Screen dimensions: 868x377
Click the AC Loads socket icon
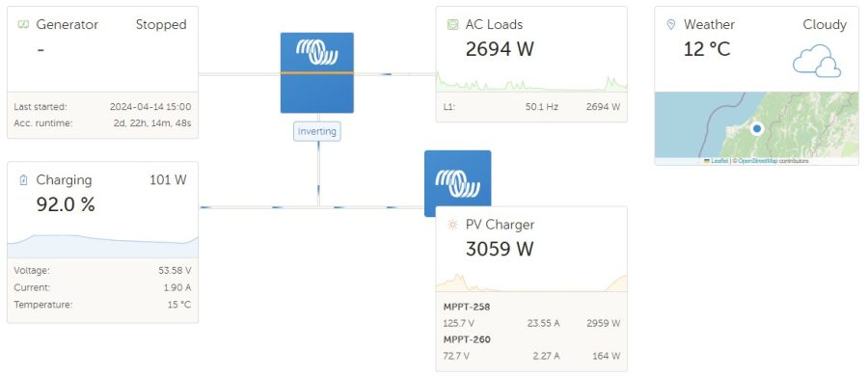[452, 24]
